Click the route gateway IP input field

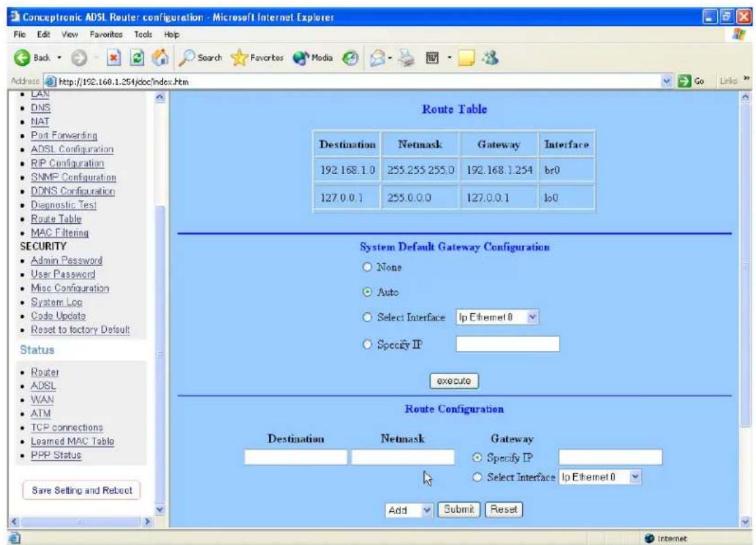[611, 457]
